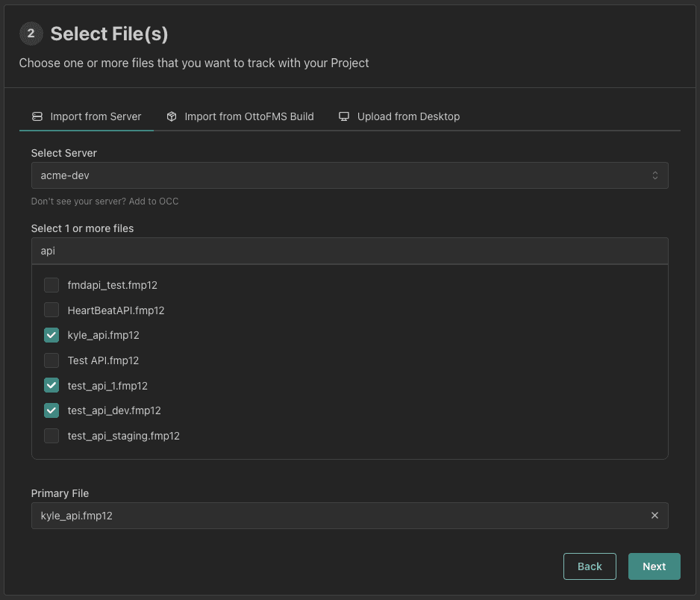This screenshot has height=600, width=700.
Task: Switch to Upload from Desktop tab
Action: [x=407, y=116]
